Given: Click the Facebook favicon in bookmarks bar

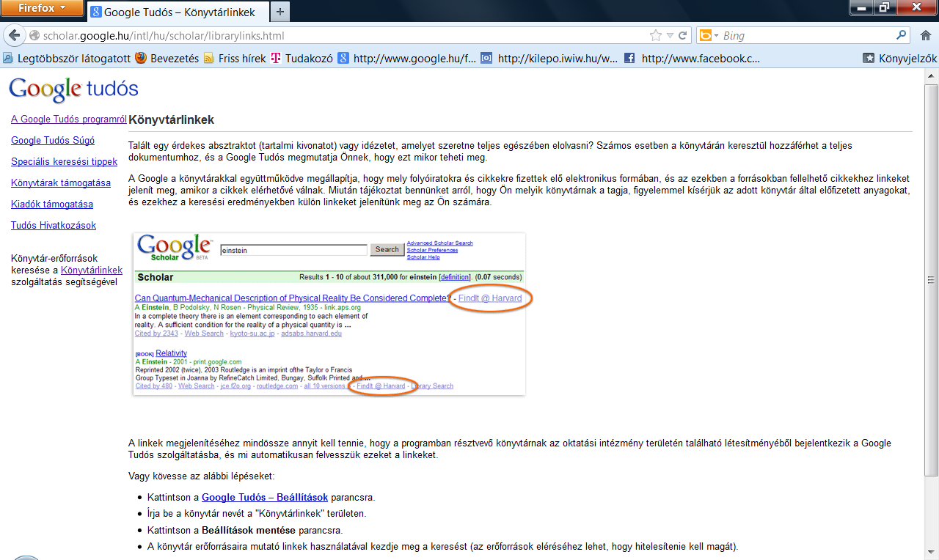Looking at the screenshot, I should 629,58.
